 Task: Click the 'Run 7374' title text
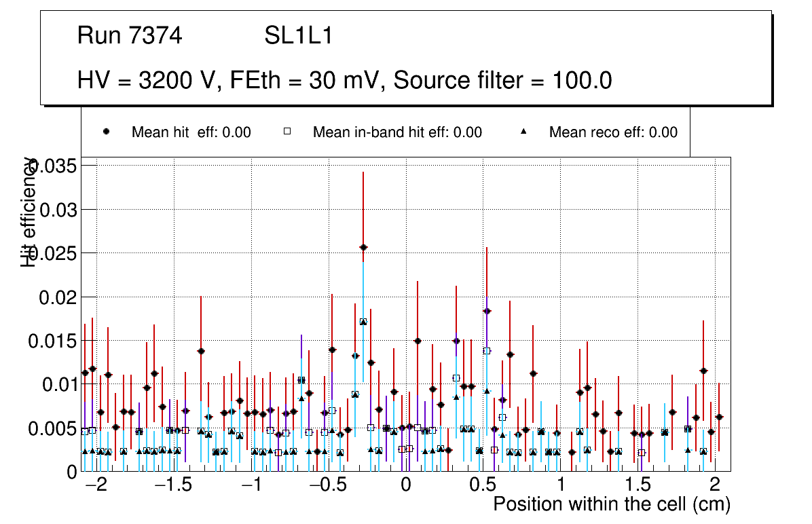coord(130,36)
